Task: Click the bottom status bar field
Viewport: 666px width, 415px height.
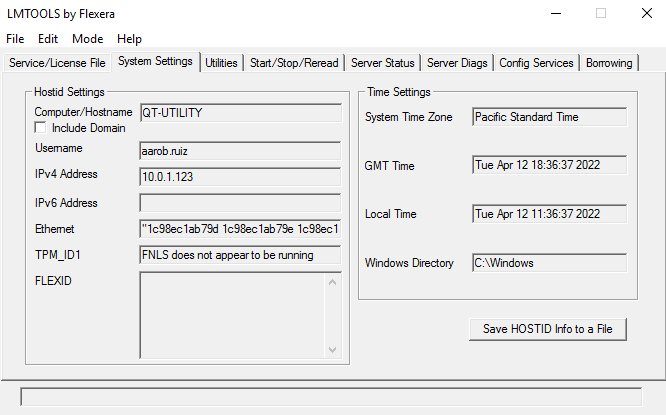Action: [x=331, y=397]
